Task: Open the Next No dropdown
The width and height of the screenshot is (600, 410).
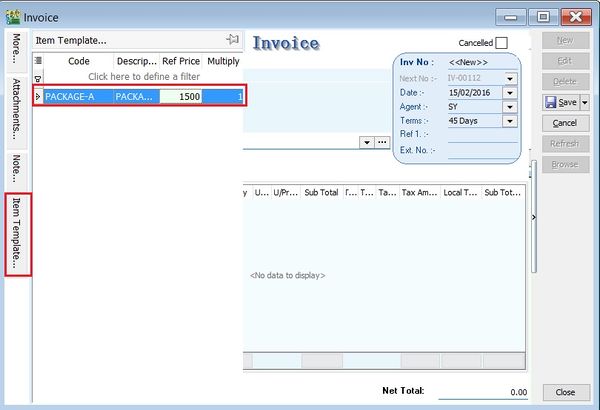Action: [x=510, y=79]
